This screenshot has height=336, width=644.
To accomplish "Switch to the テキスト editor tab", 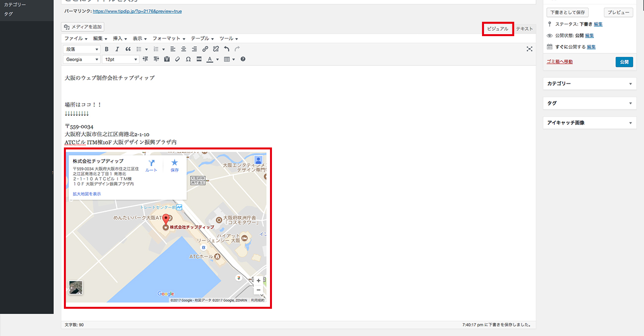I will [x=525, y=29].
